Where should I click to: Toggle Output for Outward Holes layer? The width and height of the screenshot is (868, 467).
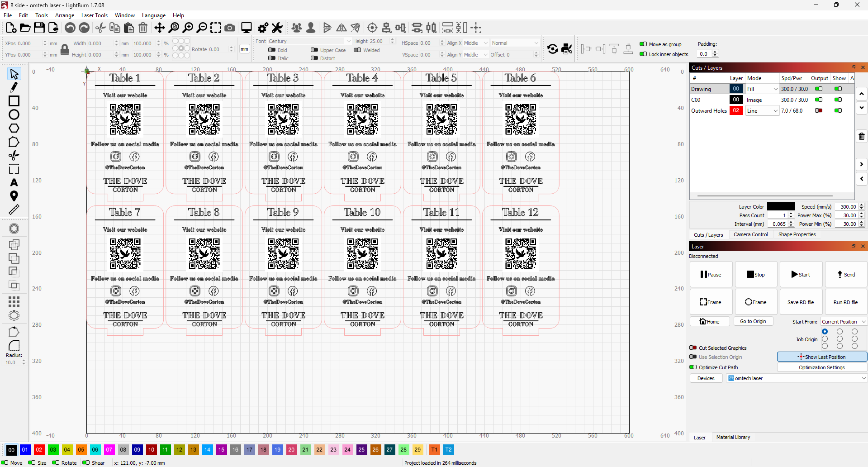[819, 110]
